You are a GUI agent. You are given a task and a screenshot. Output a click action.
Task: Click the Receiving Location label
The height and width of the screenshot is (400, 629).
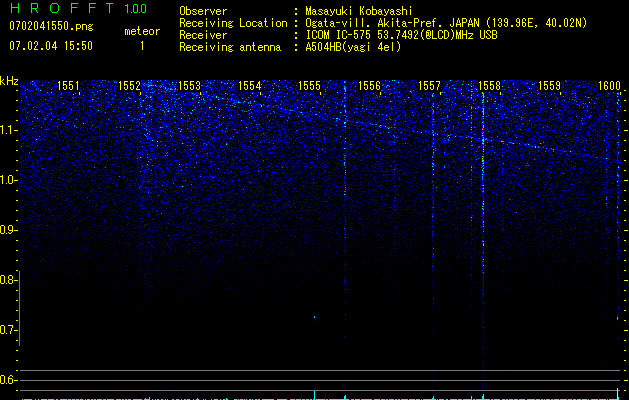[x=233, y=23]
